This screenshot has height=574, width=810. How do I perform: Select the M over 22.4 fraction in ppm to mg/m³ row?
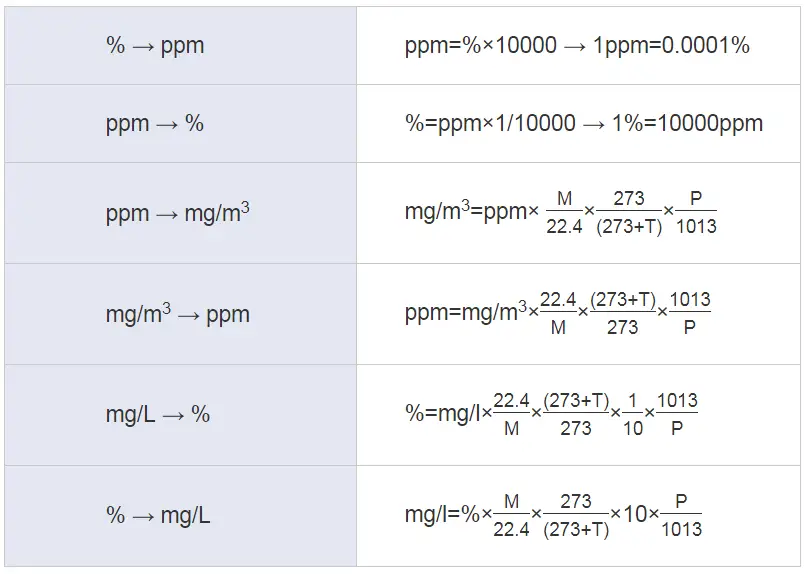pos(564,212)
